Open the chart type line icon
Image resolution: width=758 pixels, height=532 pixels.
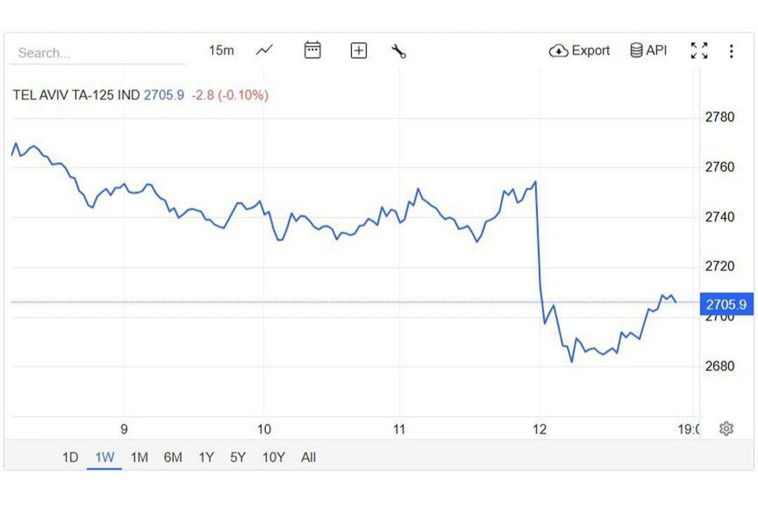265,51
